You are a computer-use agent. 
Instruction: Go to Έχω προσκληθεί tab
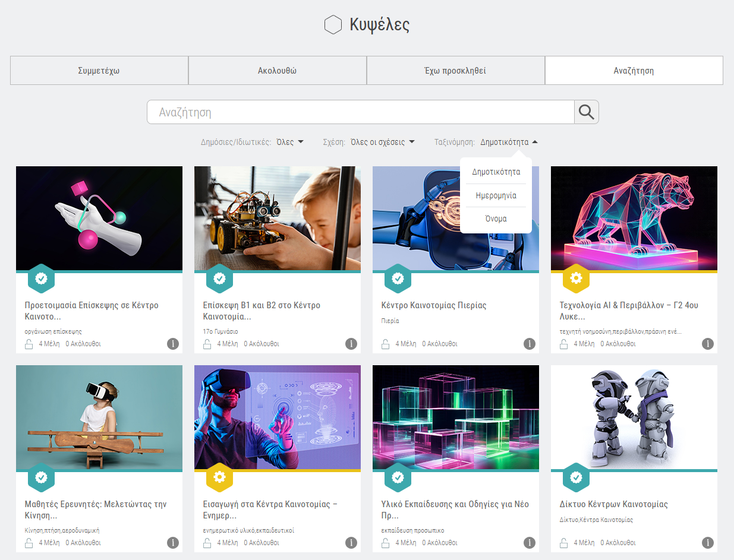pos(456,71)
